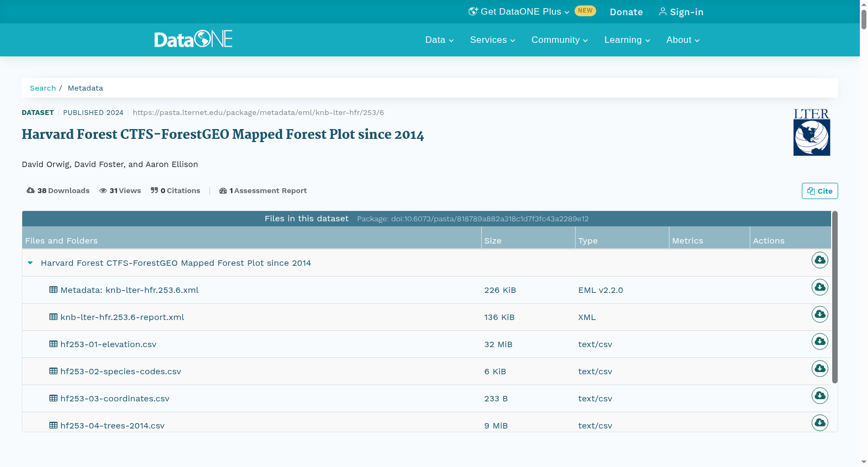
Task: View the 0 Citations metric
Action: (x=175, y=191)
